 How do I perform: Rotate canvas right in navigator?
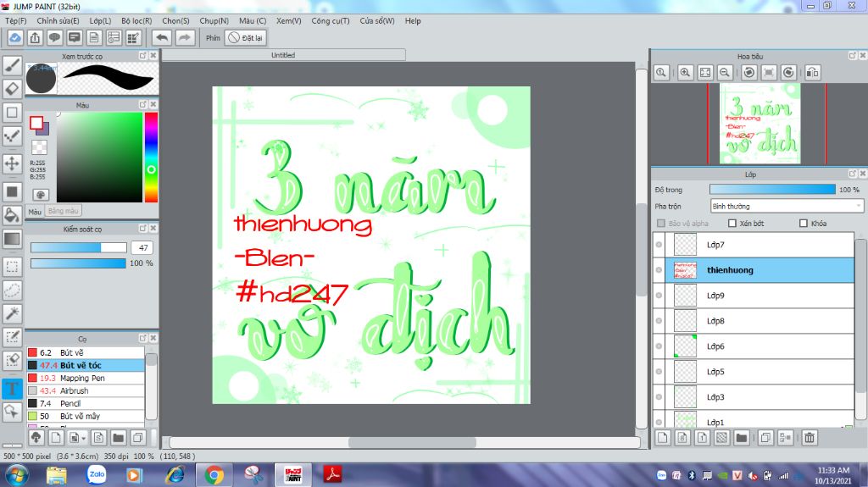pos(789,73)
